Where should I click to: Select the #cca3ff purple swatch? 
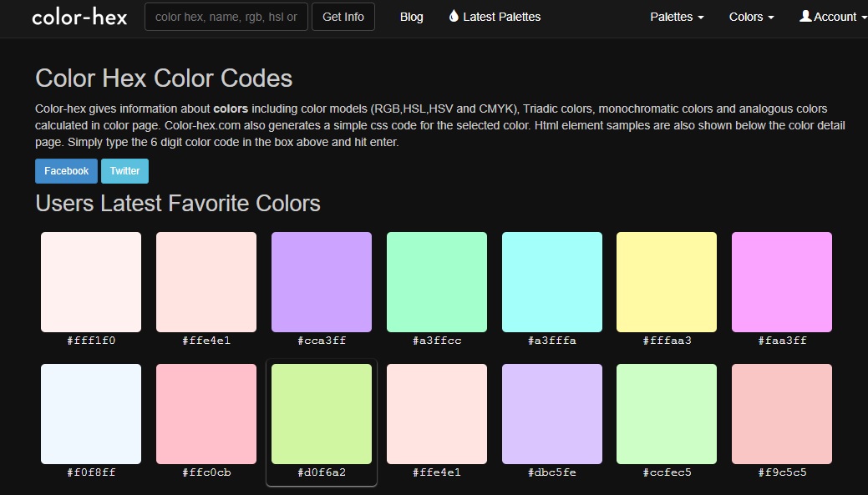click(321, 281)
